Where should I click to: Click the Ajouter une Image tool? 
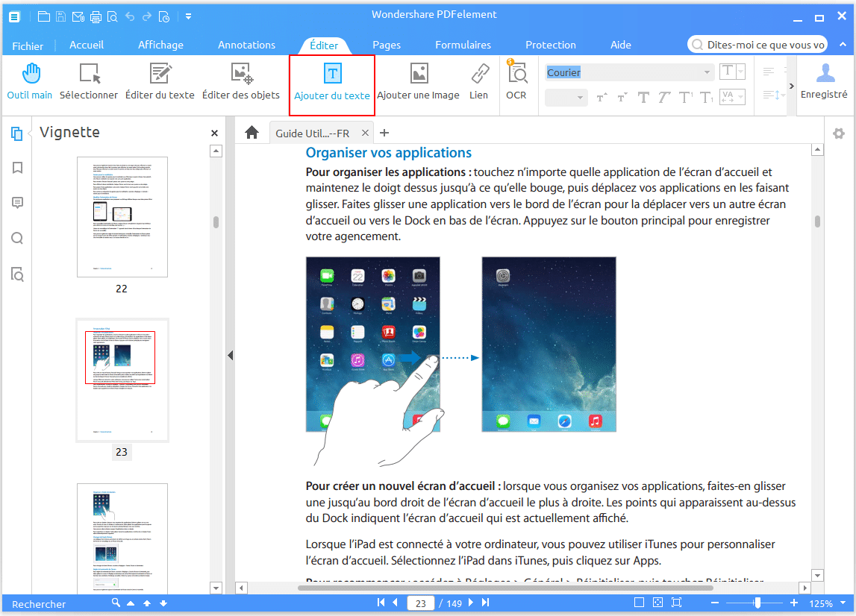418,82
